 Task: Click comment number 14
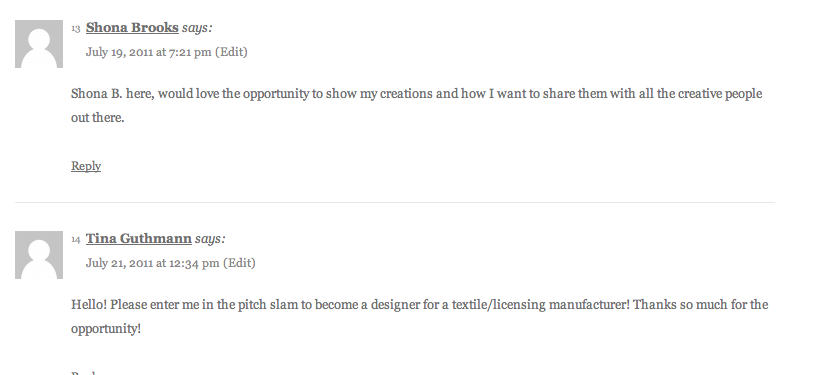tap(76, 239)
